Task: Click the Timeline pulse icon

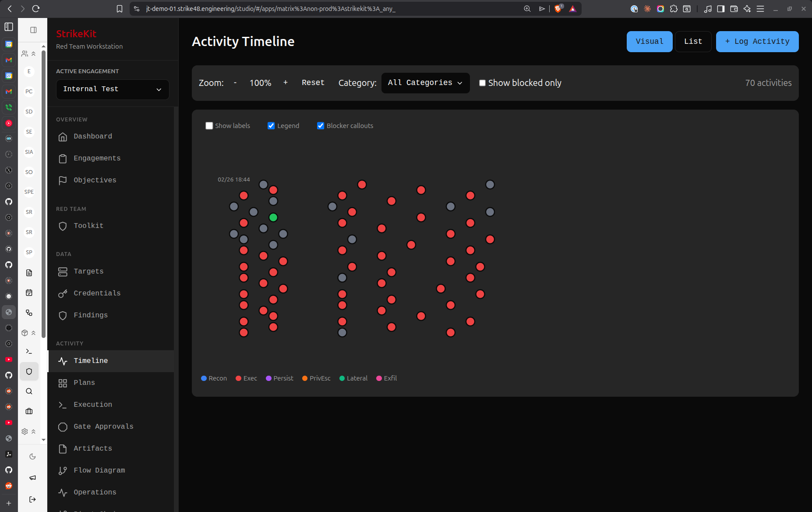Action: [63, 361]
